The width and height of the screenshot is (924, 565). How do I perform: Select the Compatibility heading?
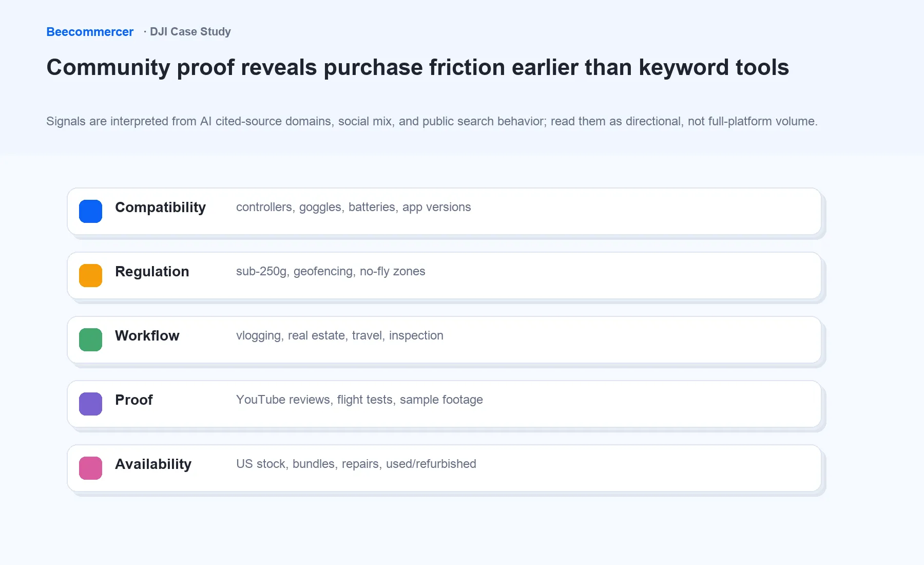160,208
